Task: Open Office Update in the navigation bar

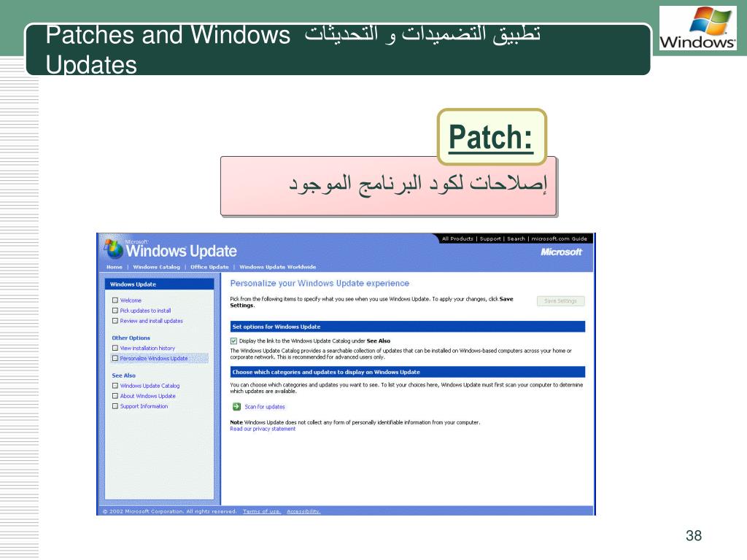Action: coord(209,267)
